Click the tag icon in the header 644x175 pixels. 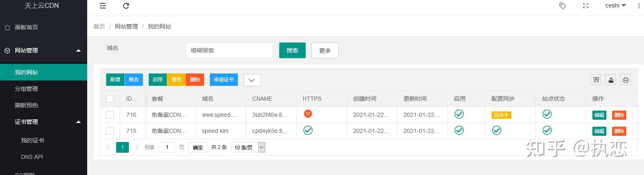tap(562, 6)
